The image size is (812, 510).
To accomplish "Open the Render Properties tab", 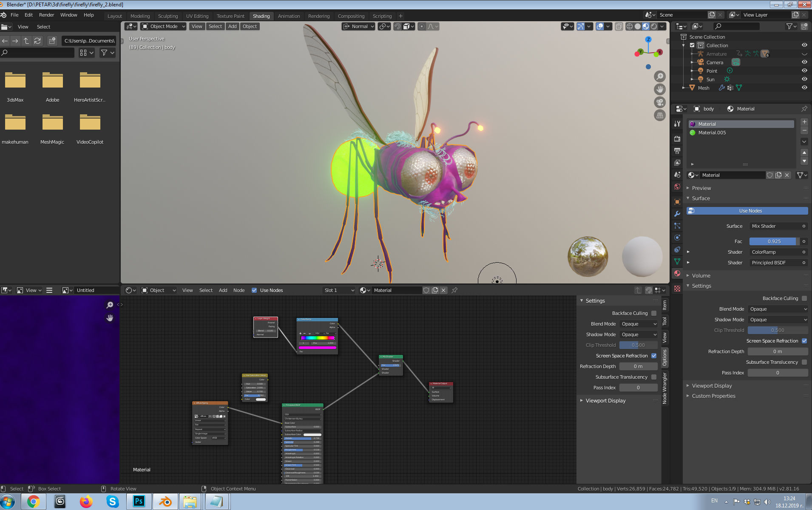I will tap(677, 139).
